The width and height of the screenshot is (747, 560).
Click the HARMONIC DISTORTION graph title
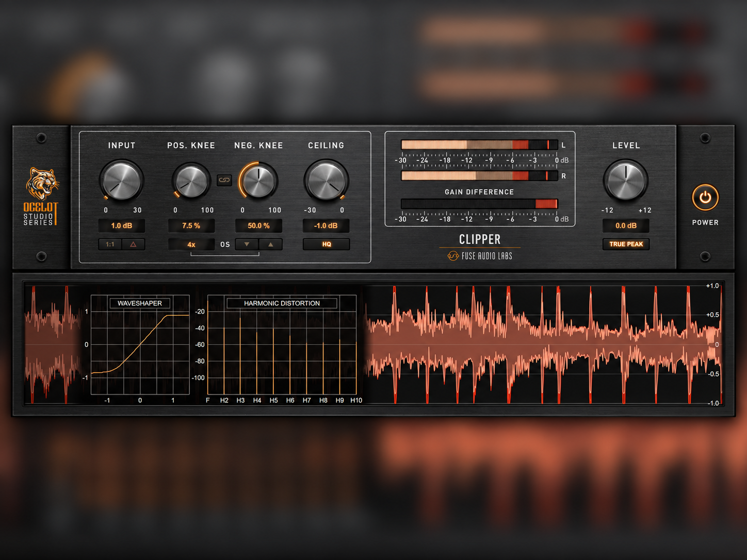(282, 303)
